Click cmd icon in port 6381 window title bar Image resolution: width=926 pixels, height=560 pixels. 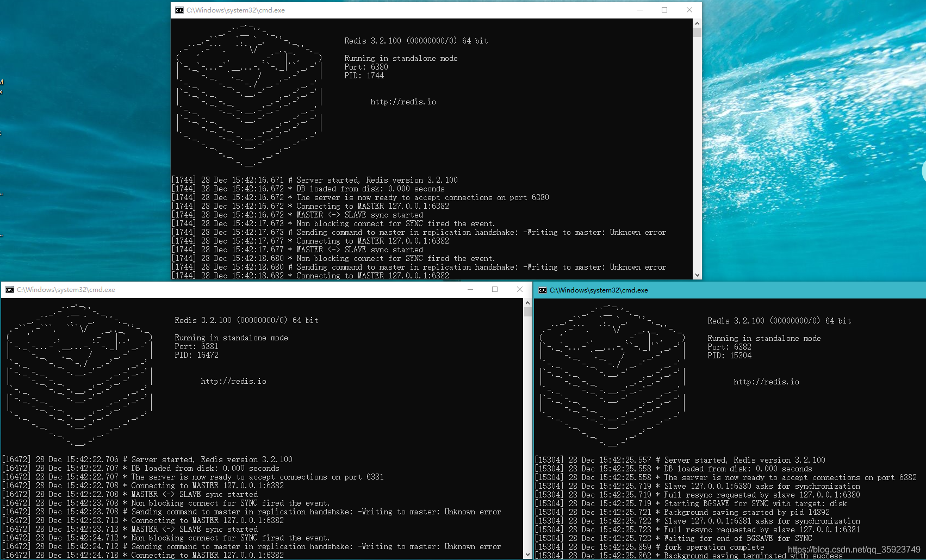(10, 290)
